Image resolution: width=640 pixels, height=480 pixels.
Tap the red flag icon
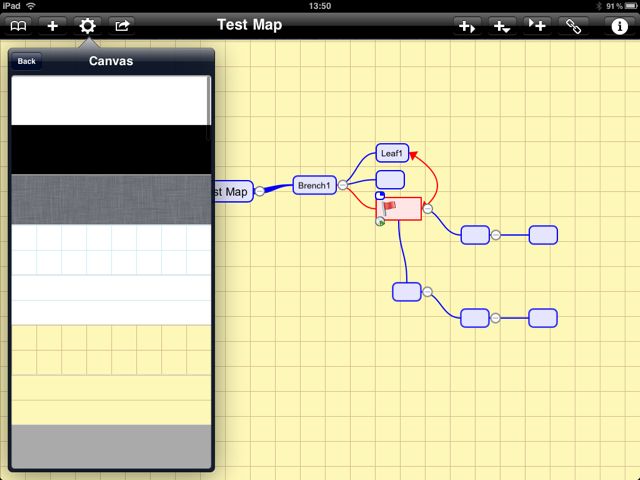389,207
